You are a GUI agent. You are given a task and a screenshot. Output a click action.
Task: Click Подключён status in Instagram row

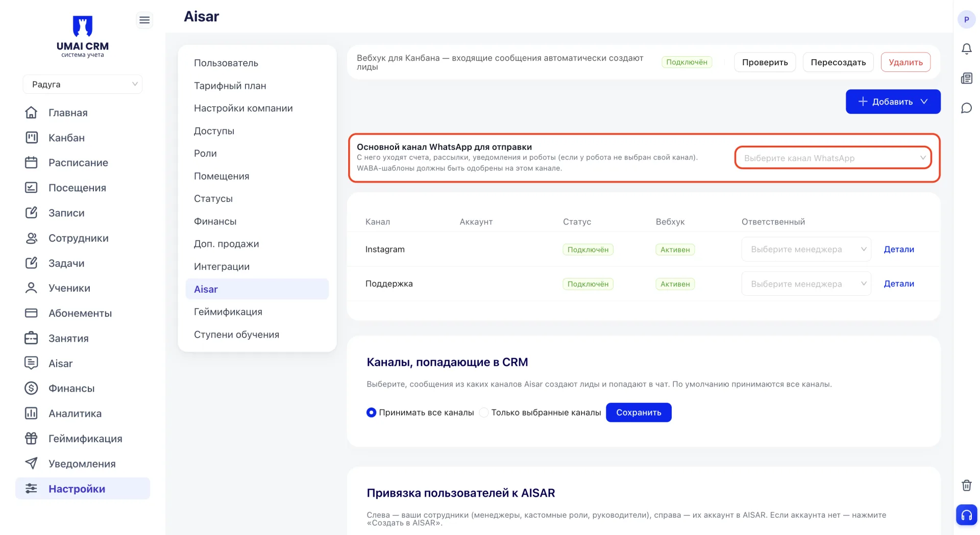(x=588, y=249)
